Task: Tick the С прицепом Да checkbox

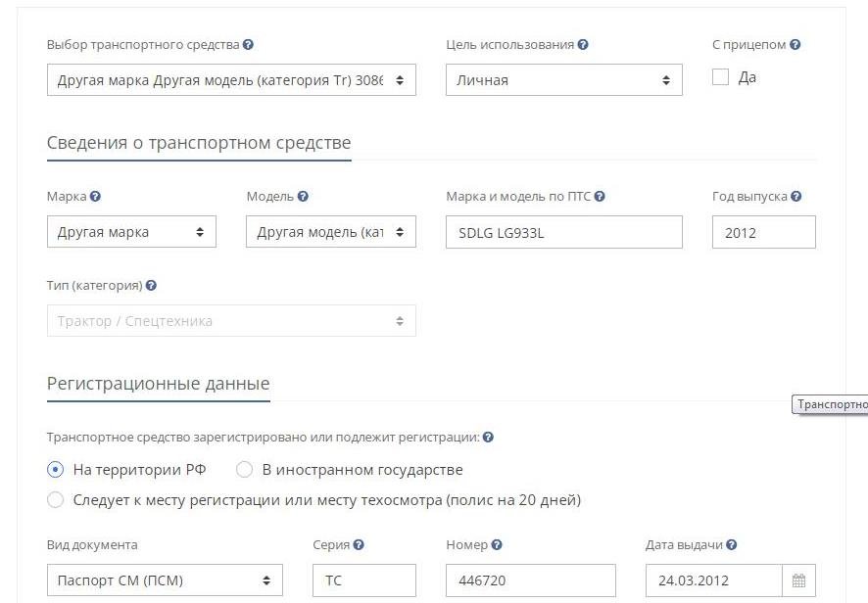Action: [720, 77]
